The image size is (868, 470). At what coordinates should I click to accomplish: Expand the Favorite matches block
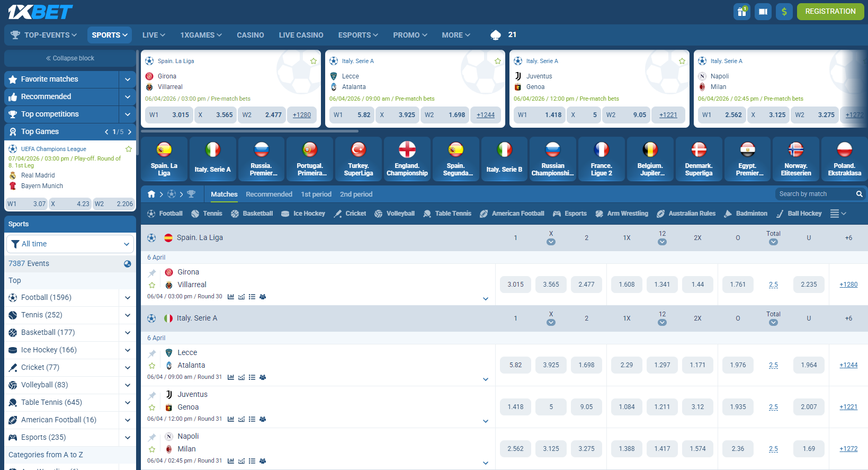click(128, 79)
